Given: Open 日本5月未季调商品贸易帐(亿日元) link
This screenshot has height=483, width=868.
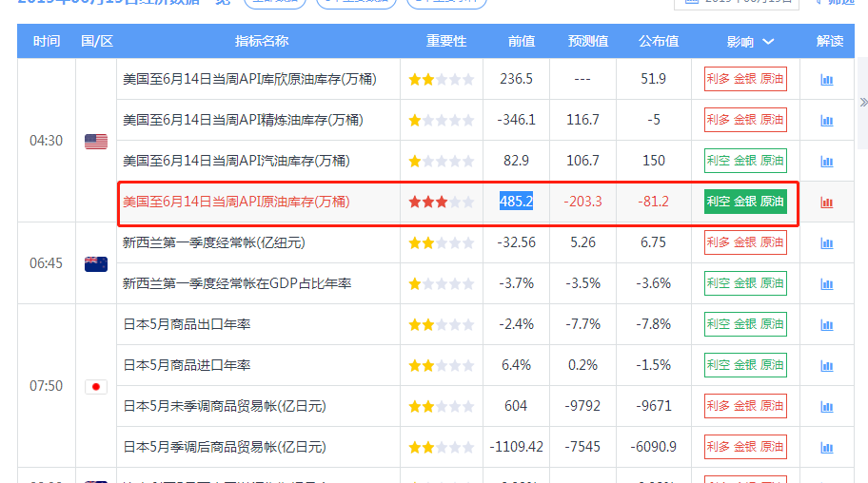Looking at the screenshot, I should (225, 407).
